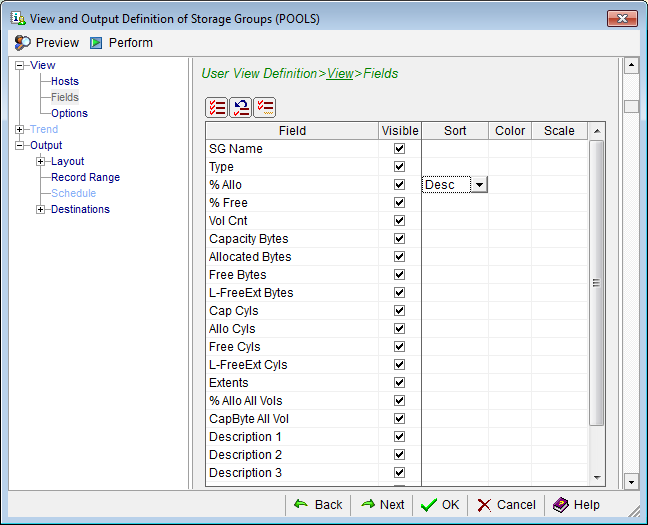Click the third checklist icon above the table
This screenshot has width=648, height=525.
click(264, 108)
